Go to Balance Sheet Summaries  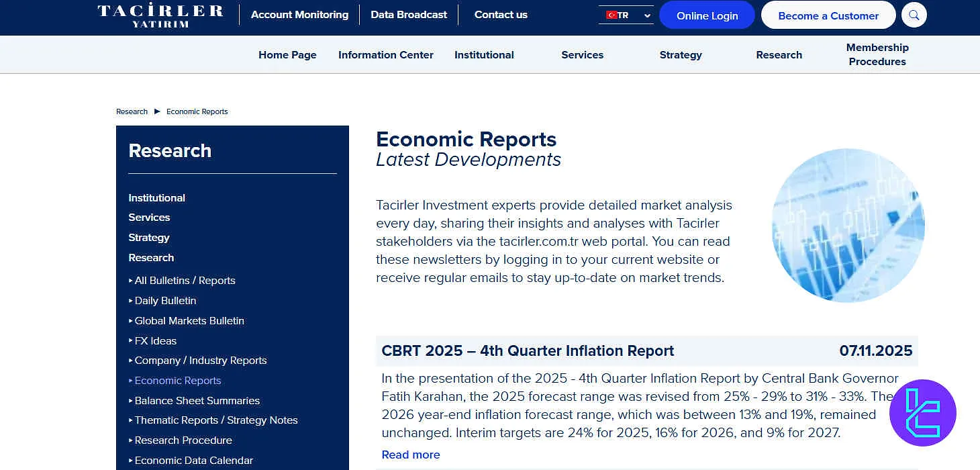[x=197, y=401]
